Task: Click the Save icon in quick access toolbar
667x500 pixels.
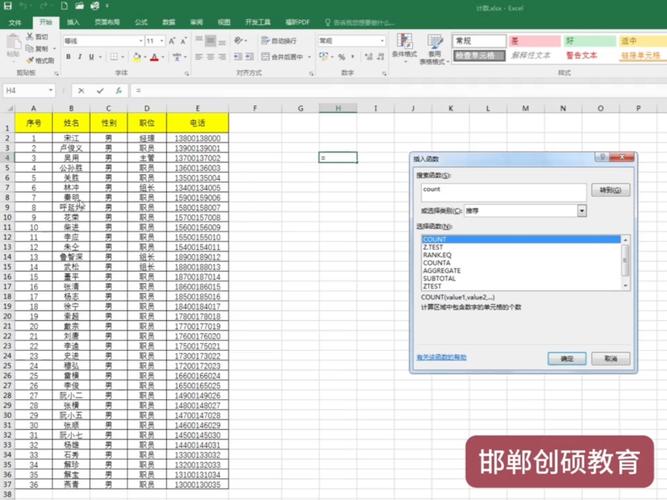Action: point(8,6)
